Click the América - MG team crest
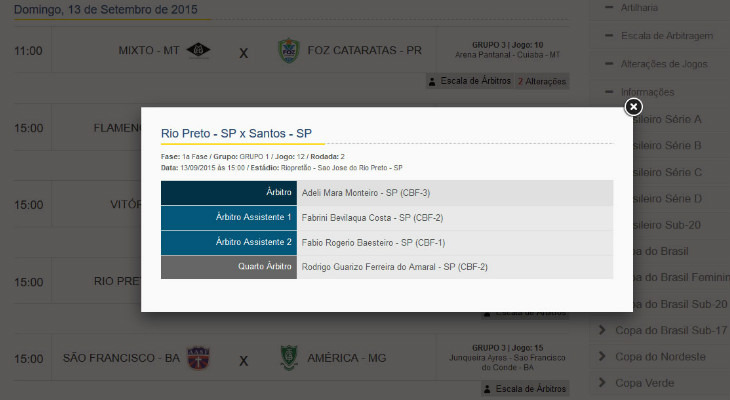 288,357
